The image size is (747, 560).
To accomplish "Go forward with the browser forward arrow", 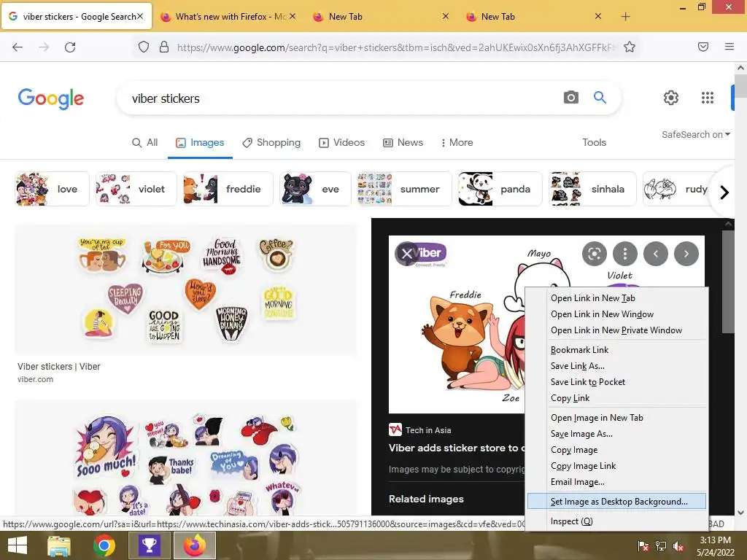I will pyautogui.click(x=44, y=47).
